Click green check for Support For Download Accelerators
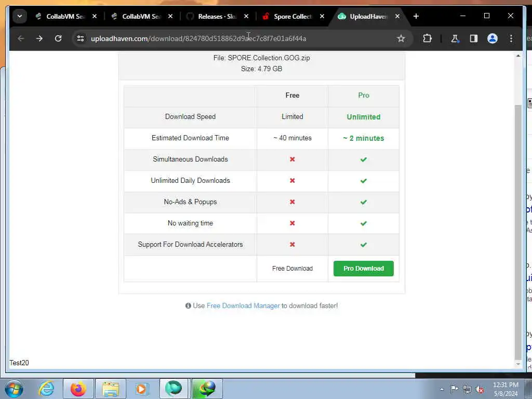Screen dimensions: 532x399 tap(363, 245)
